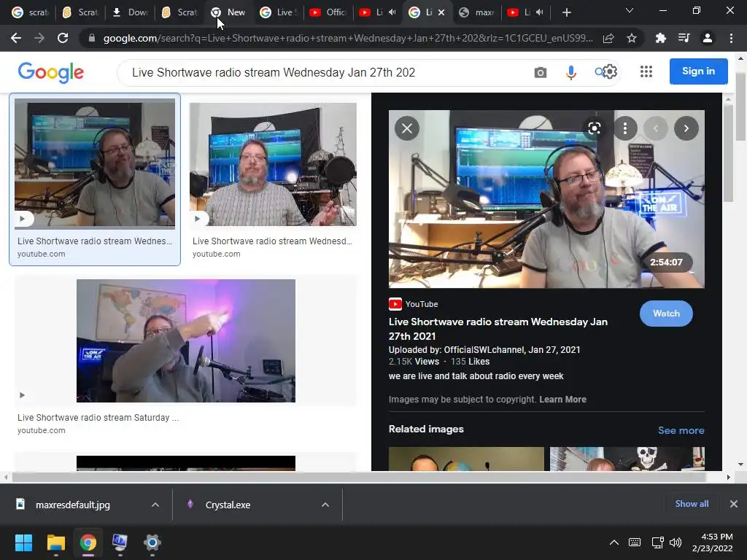Click the Watch button
This screenshot has height=560, width=747.
(x=666, y=314)
